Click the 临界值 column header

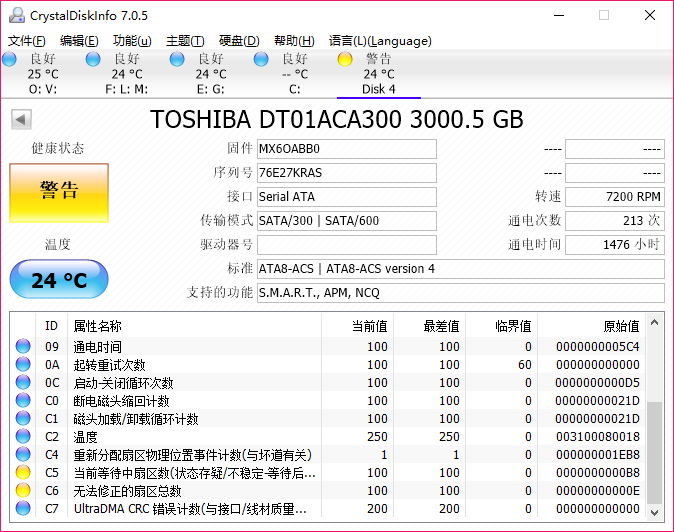pyautogui.click(x=501, y=326)
